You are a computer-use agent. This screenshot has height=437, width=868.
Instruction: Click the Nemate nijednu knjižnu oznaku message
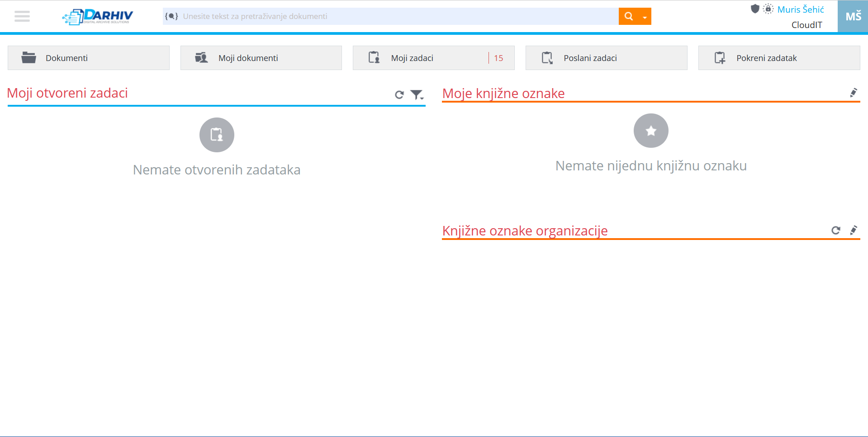(x=651, y=165)
